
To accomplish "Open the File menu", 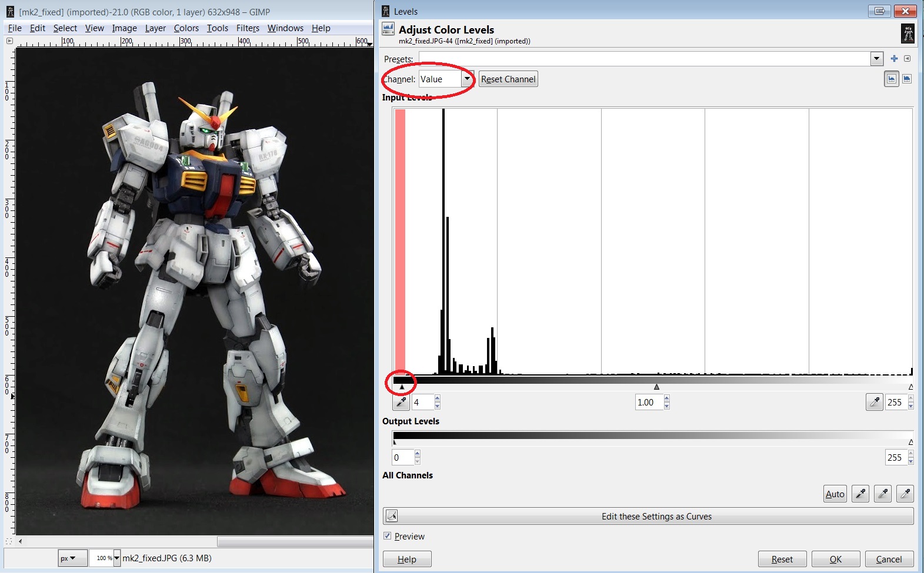I will click(15, 28).
